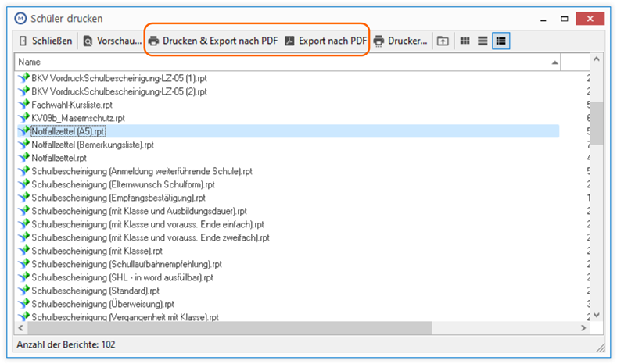Click vertical scrollbar down arrow

[597, 315]
